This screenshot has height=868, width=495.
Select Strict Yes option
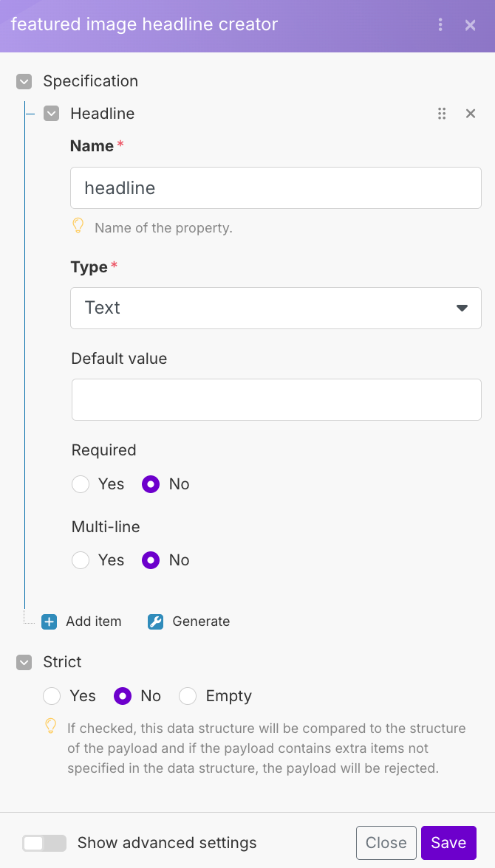coord(52,696)
